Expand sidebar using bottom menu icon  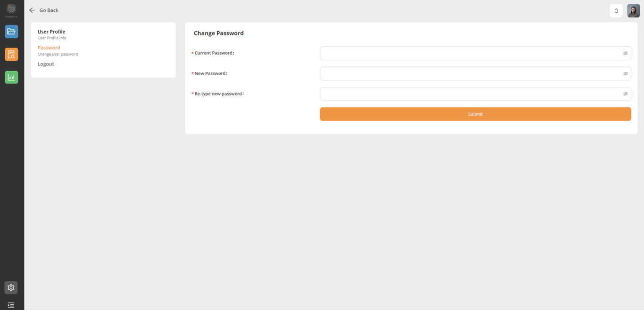click(11, 305)
